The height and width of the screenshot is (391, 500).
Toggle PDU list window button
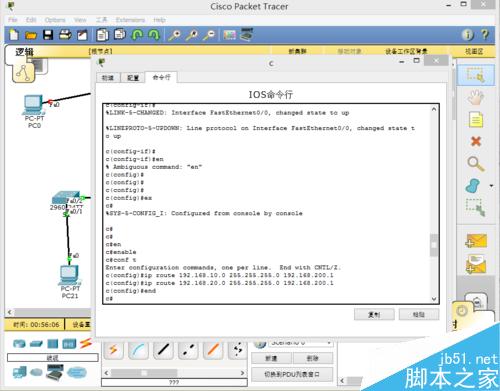(292, 374)
